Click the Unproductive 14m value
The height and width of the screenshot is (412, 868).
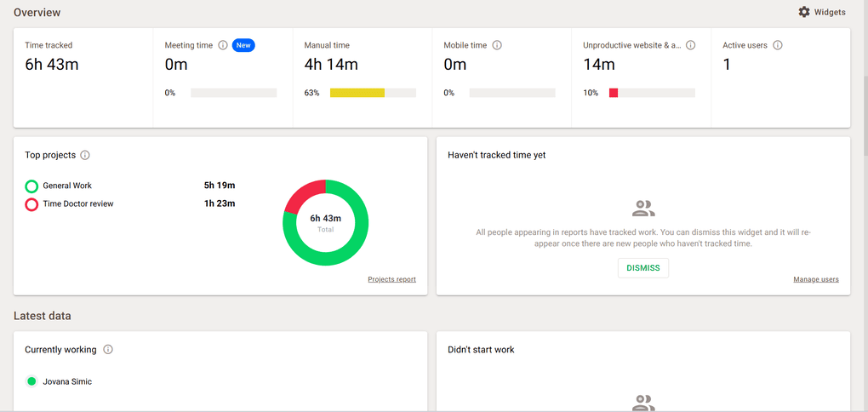(x=599, y=65)
